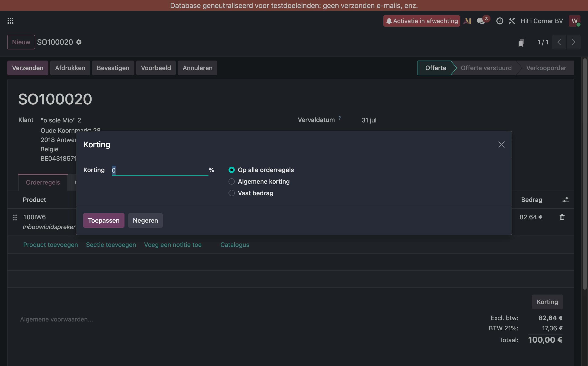The width and height of the screenshot is (588, 366).
Task: Click the 1 / 1 pager counter
Action: [543, 42]
